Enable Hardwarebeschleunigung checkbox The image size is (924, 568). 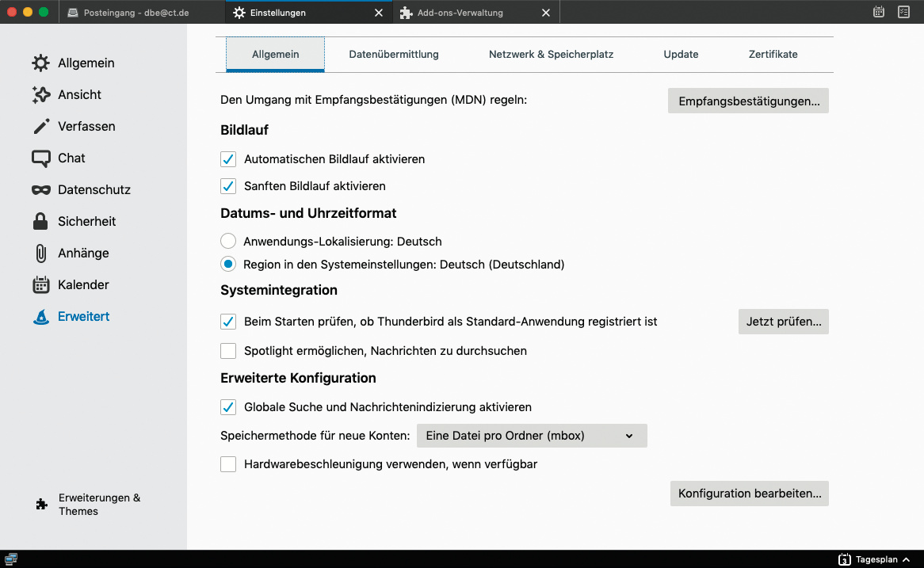[x=228, y=464]
